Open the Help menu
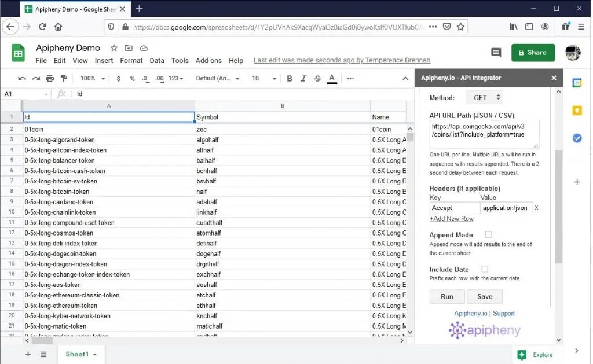 236,61
